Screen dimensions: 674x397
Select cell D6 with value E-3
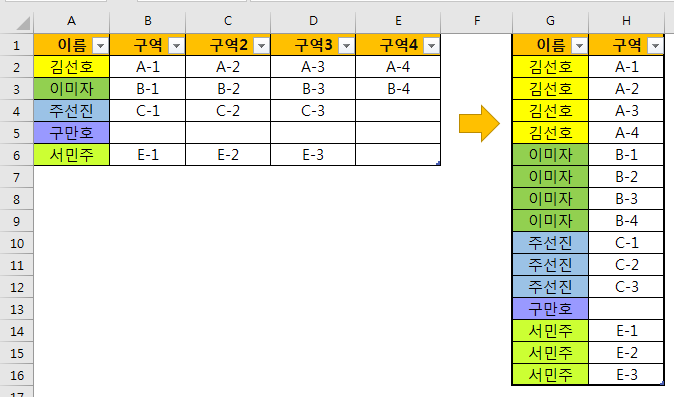pos(313,155)
